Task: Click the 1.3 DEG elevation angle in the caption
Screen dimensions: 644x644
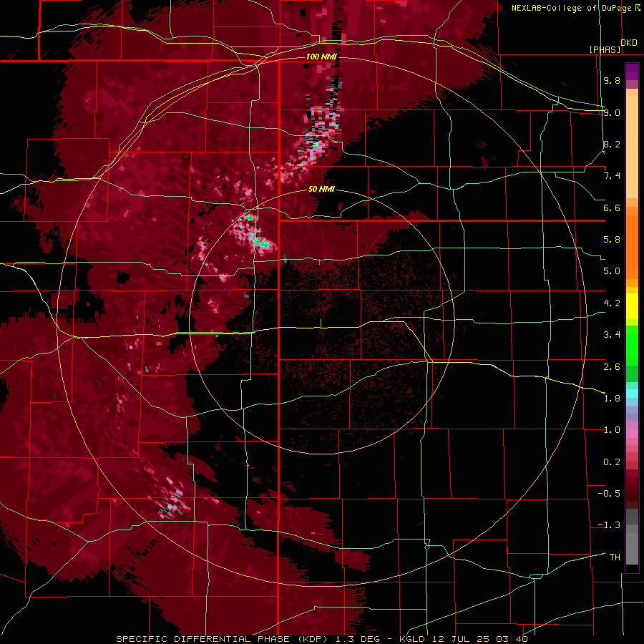Action: point(356,639)
